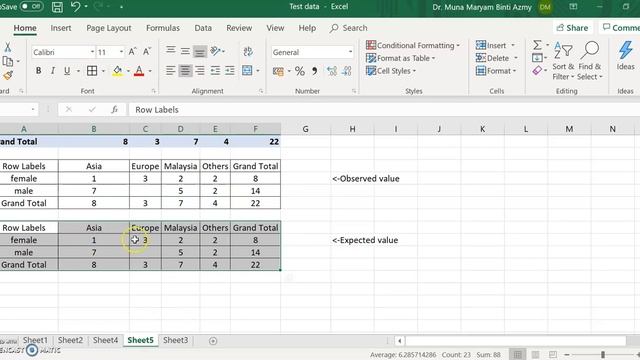Click the AutoSum sigma icon
The width and height of the screenshot is (640, 360).
click(x=538, y=44)
